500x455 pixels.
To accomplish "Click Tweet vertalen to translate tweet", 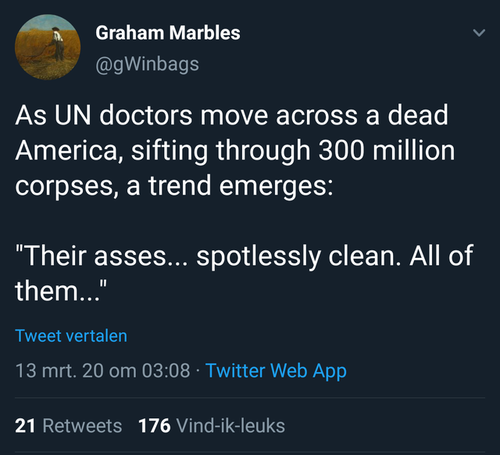I will tap(71, 336).
